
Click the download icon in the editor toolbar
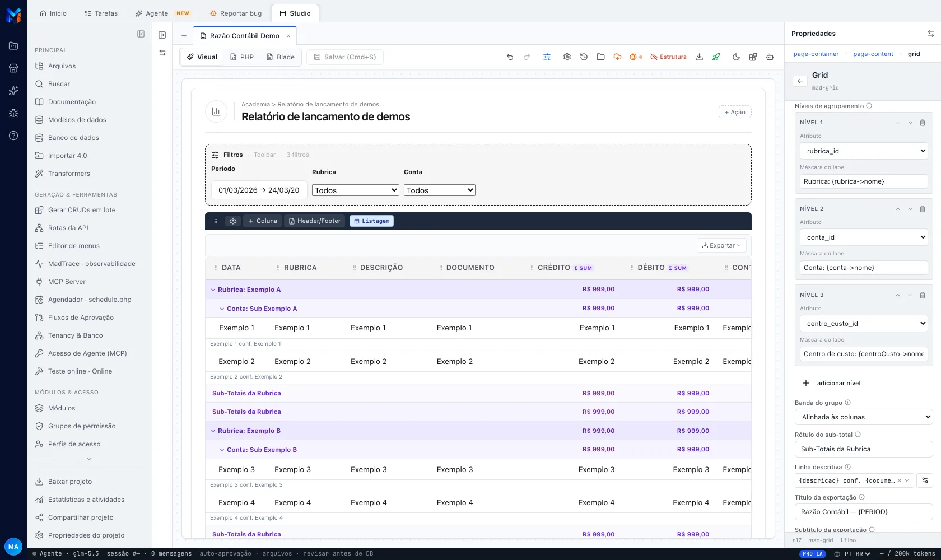tap(699, 57)
